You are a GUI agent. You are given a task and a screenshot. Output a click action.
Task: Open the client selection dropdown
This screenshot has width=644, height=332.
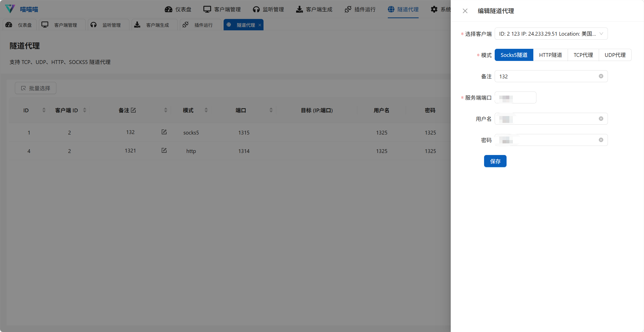[551, 34]
